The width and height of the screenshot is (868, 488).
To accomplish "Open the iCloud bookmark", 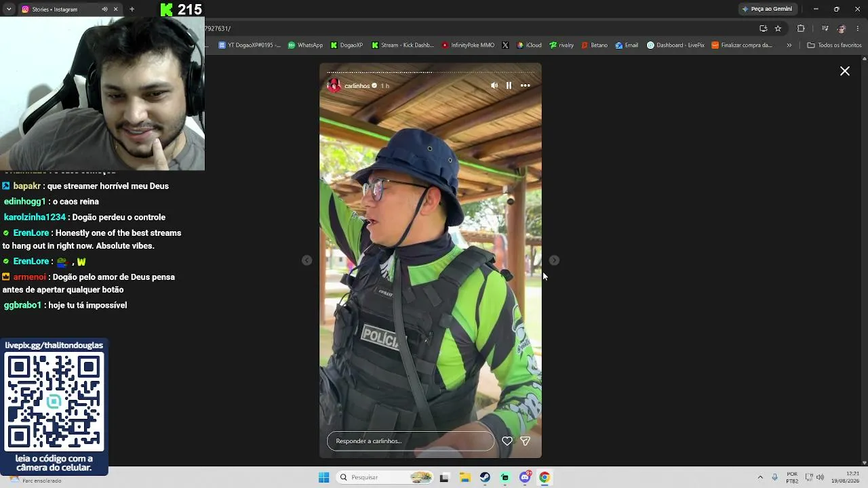I will [529, 45].
